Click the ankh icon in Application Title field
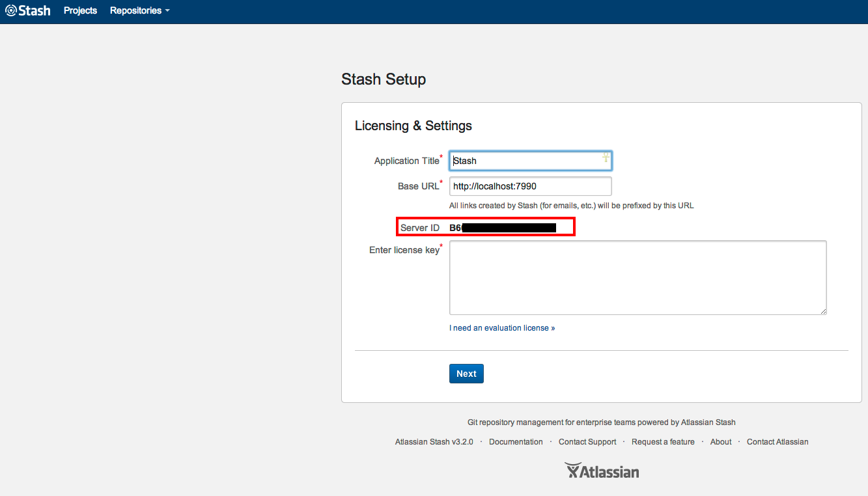The width and height of the screenshot is (868, 496). 606,158
